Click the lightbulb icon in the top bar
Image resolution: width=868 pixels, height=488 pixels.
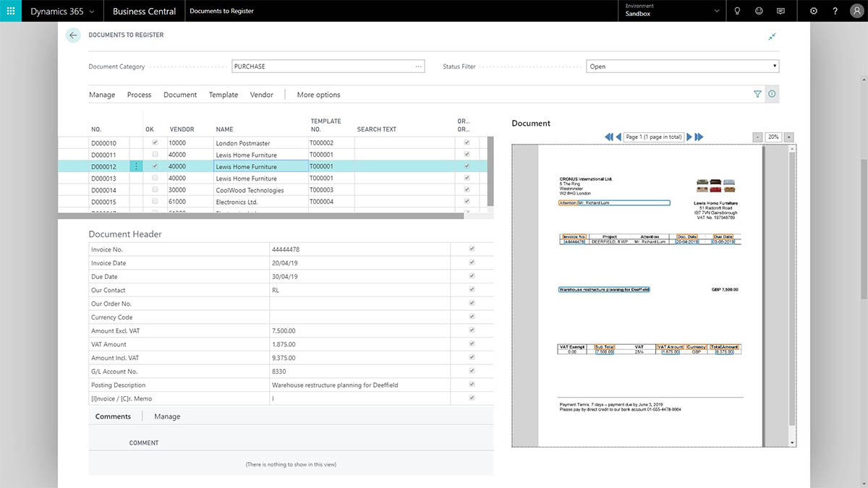click(737, 11)
